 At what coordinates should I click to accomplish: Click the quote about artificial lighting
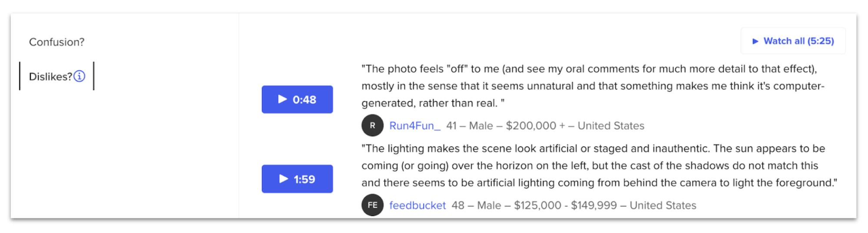(x=599, y=166)
